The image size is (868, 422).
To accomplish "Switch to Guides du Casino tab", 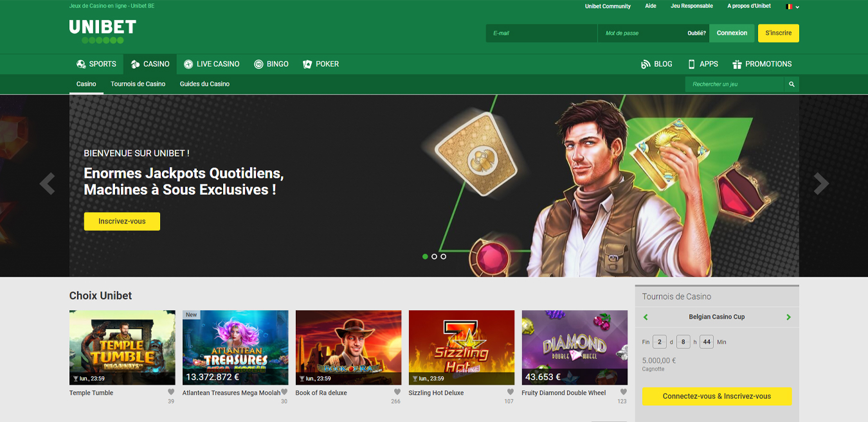I will pos(204,84).
